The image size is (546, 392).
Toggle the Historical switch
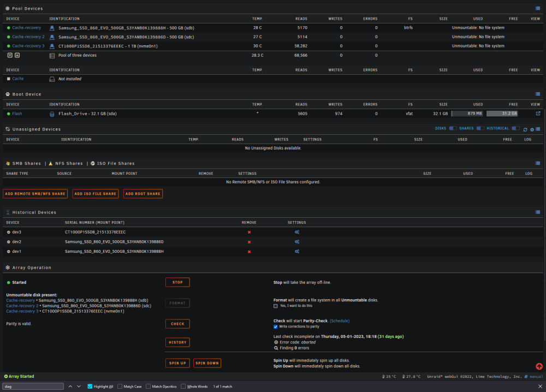(516, 128)
